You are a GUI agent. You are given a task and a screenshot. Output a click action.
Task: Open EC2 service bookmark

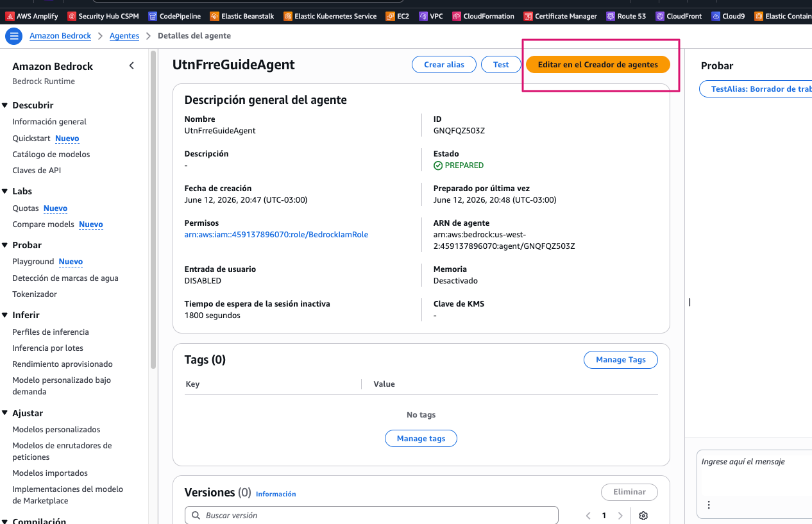(398, 16)
